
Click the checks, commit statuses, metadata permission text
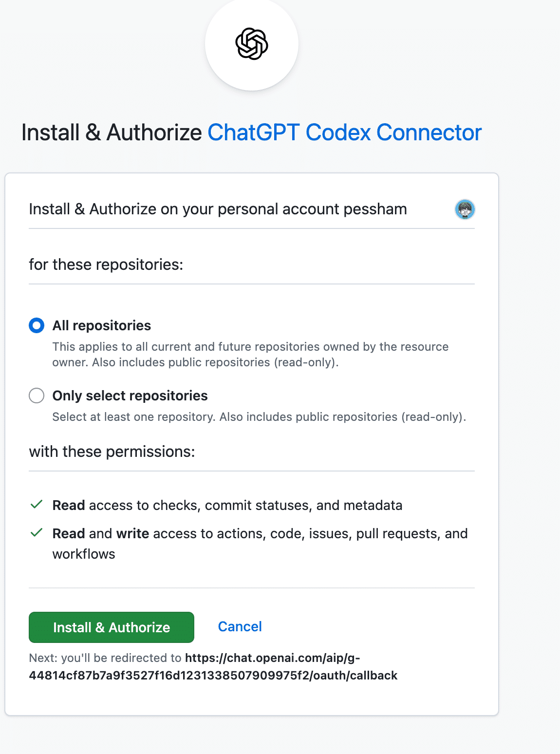coord(227,505)
